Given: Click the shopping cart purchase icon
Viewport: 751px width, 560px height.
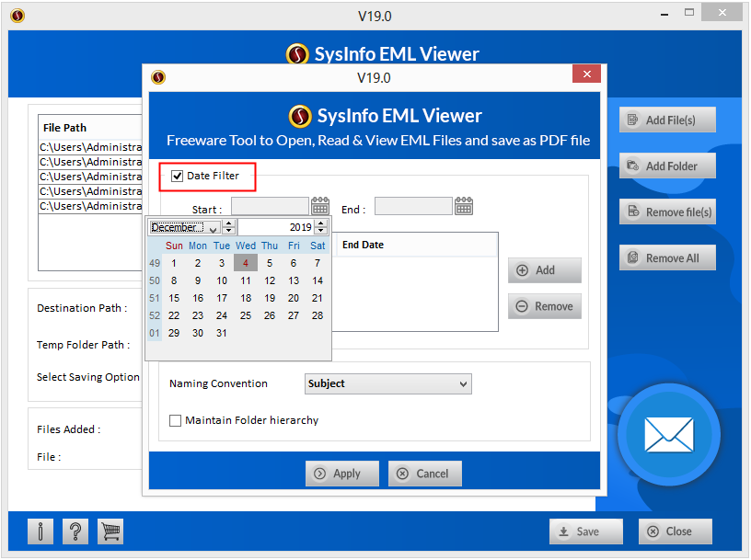Looking at the screenshot, I should click(x=110, y=531).
